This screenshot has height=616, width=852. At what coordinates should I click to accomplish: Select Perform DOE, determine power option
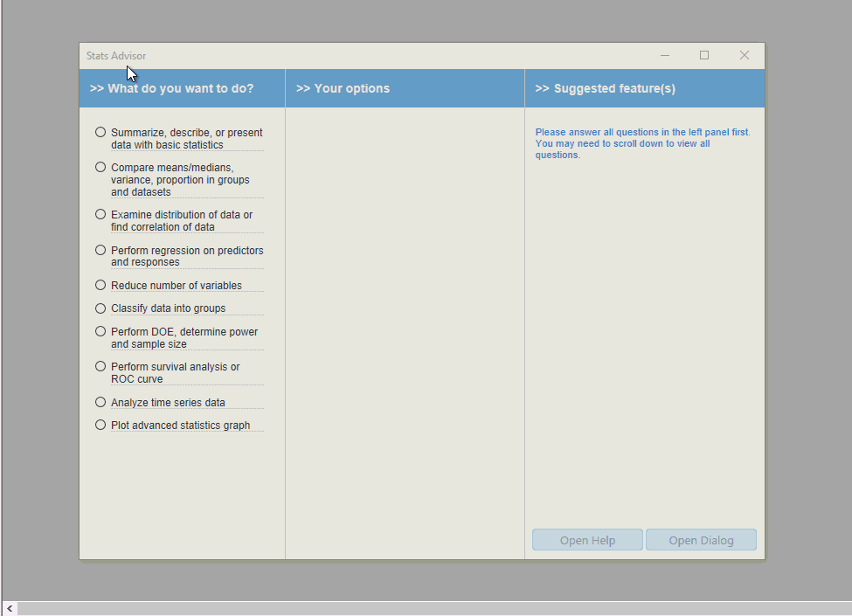coord(100,331)
